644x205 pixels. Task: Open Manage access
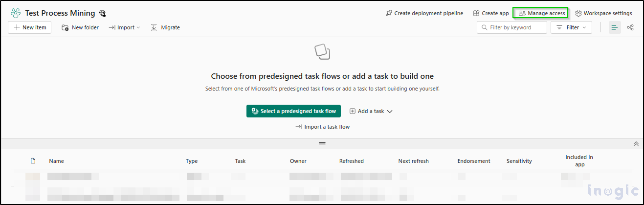pos(542,13)
